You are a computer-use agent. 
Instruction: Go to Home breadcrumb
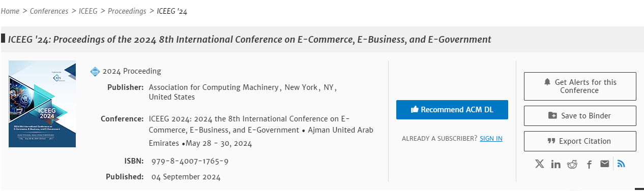pyautogui.click(x=10, y=11)
